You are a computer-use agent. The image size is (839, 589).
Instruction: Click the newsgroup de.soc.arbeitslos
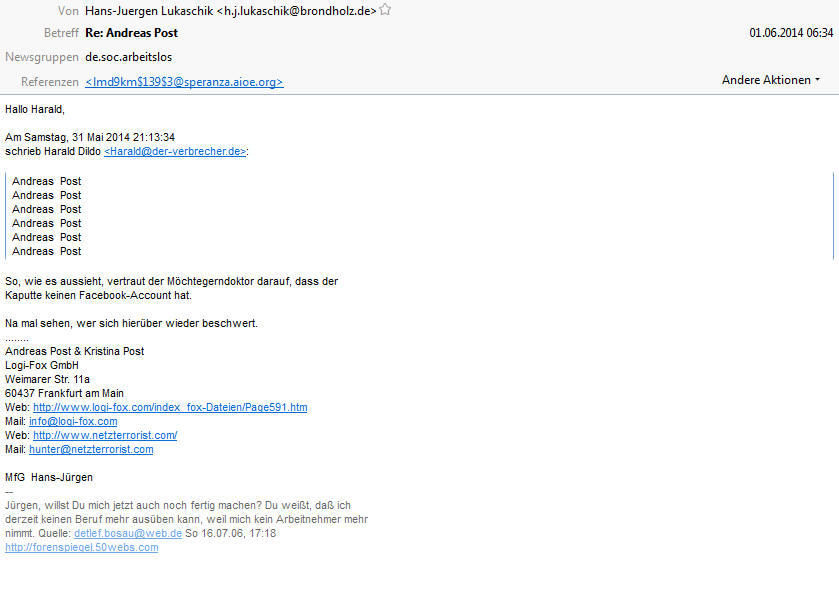pos(128,57)
